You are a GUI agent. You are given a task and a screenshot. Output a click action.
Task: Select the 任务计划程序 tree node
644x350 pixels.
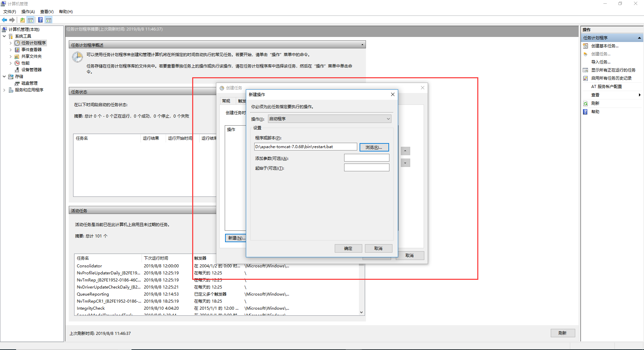coord(34,43)
